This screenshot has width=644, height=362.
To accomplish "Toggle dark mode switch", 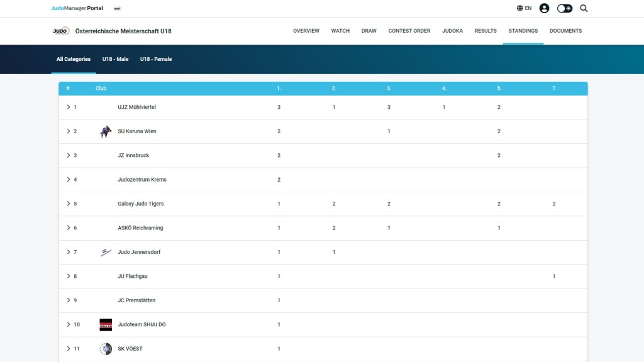I will [x=565, y=8].
